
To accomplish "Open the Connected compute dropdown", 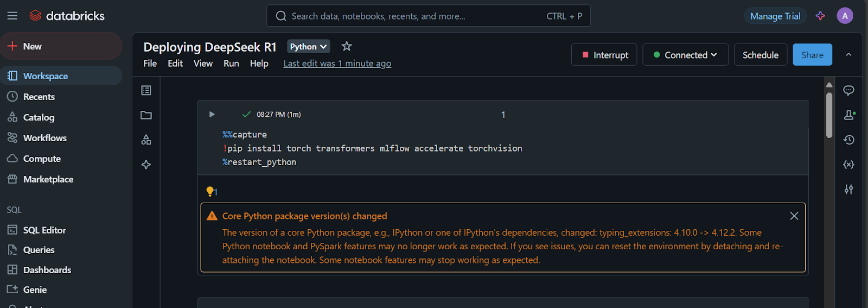I will pyautogui.click(x=685, y=55).
